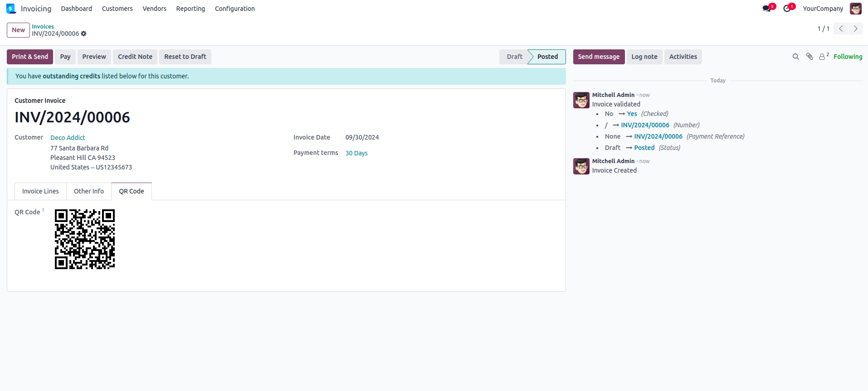Click the Posted status stage
This screenshot has width=868, height=391.
548,57
